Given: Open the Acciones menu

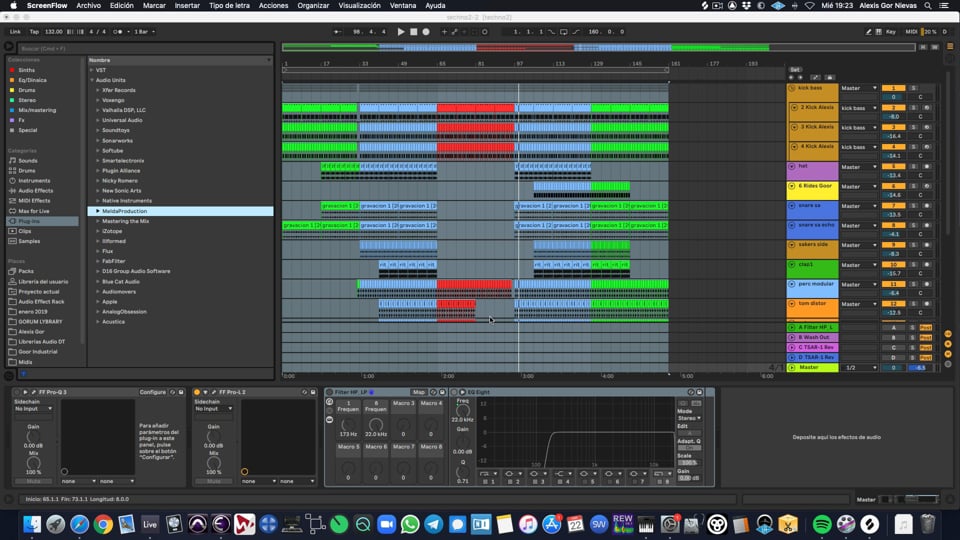Looking at the screenshot, I should pos(273,6).
